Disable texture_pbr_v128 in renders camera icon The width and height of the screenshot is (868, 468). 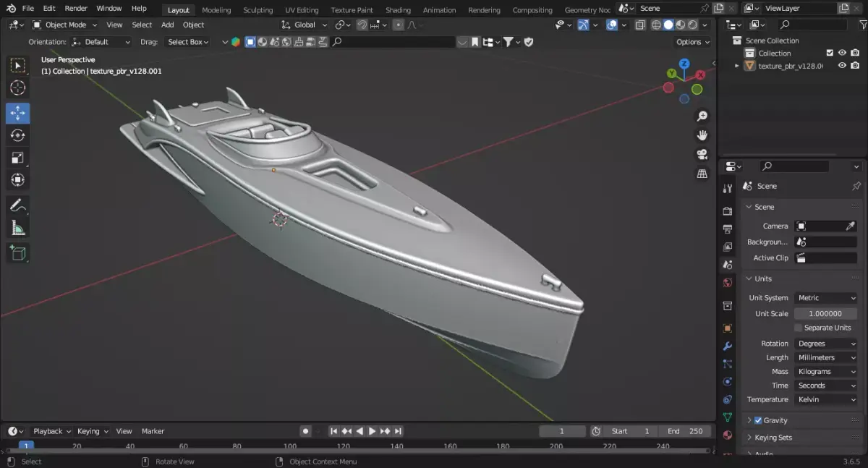pyautogui.click(x=855, y=65)
